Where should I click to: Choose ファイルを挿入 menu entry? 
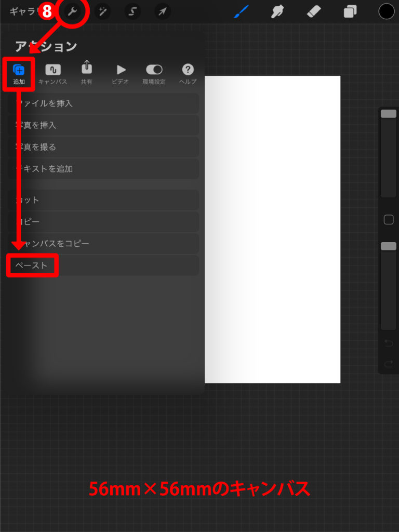point(103,103)
